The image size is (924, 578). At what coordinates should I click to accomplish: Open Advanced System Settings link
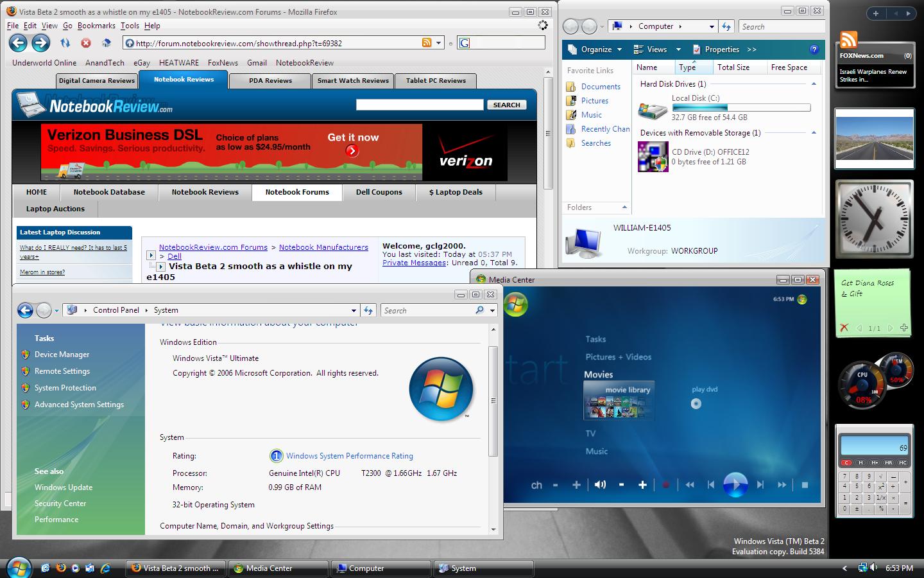click(x=79, y=405)
